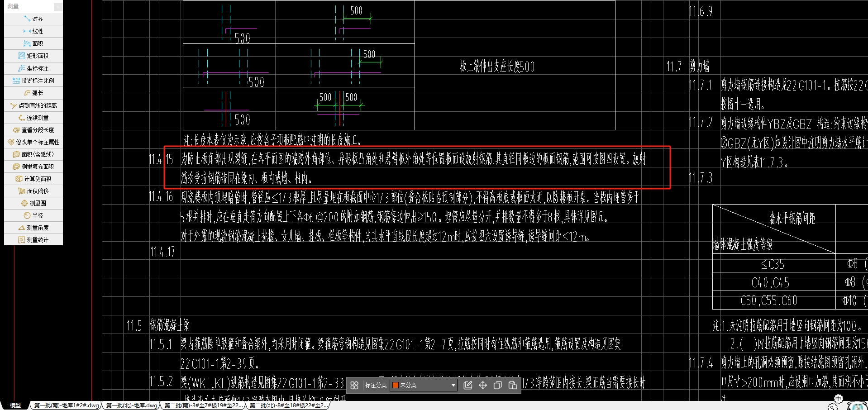Click the orange 未分类 color swatch
The image size is (868, 410).
point(395,385)
